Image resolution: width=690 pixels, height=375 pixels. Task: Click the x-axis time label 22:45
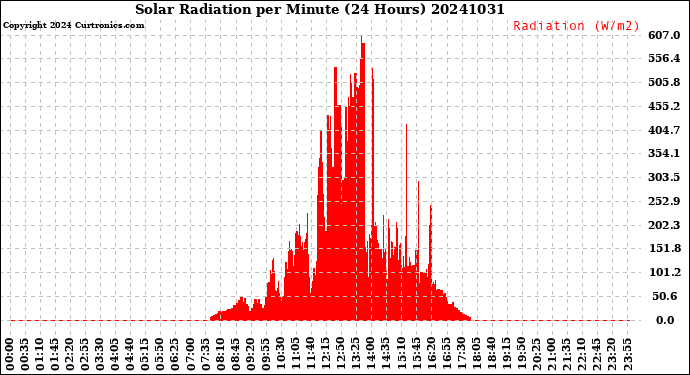click(x=597, y=355)
